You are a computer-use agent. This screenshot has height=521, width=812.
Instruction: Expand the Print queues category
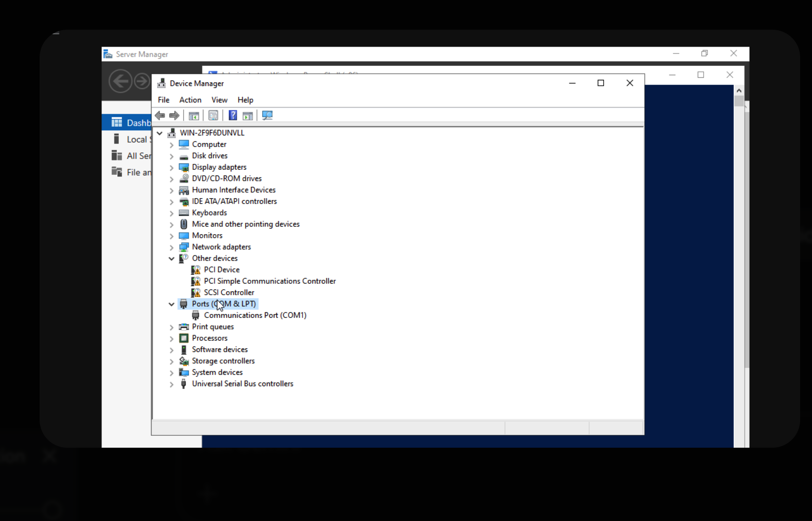point(171,327)
